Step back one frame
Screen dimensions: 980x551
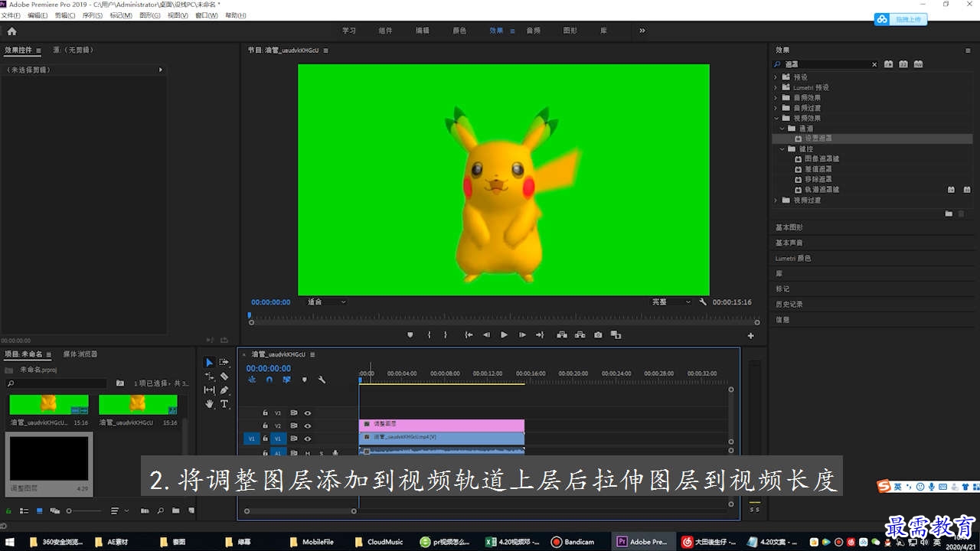point(486,334)
